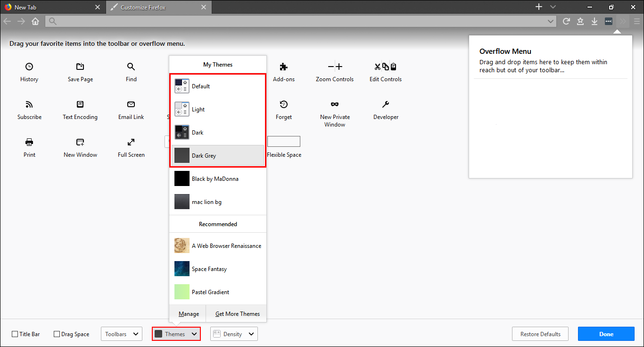
Task: Click the Back arrow in toolbar
Action: coord(7,21)
